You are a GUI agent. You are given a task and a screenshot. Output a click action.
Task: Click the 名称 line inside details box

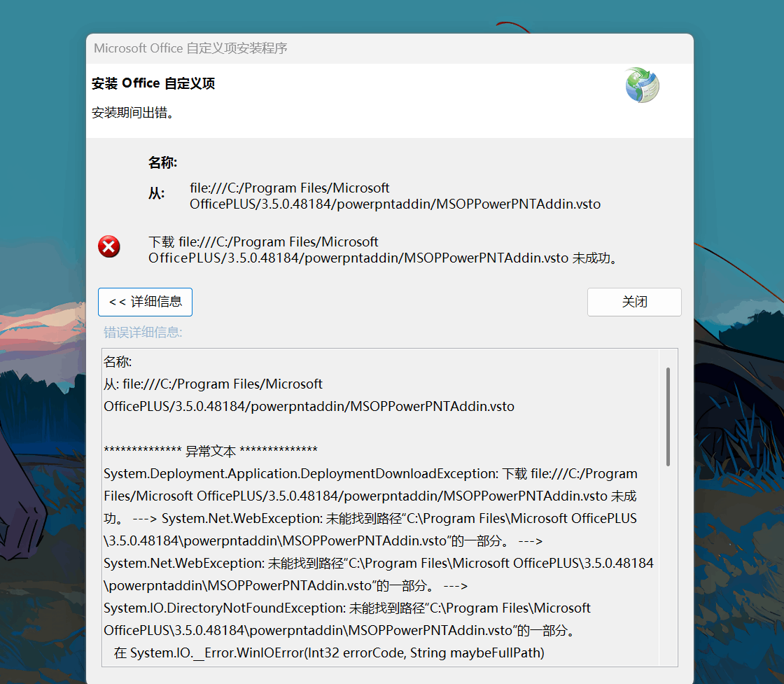(118, 361)
